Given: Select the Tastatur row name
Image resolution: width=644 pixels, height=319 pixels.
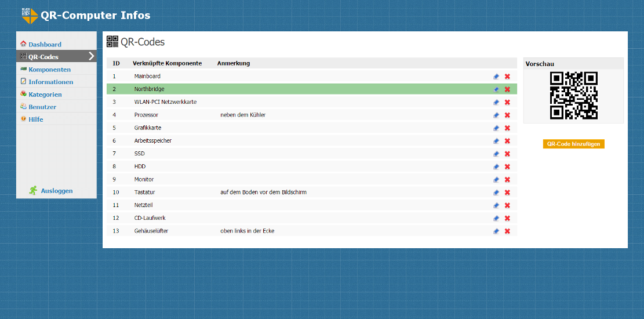Looking at the screenshot, I should (x=144, y=192).
